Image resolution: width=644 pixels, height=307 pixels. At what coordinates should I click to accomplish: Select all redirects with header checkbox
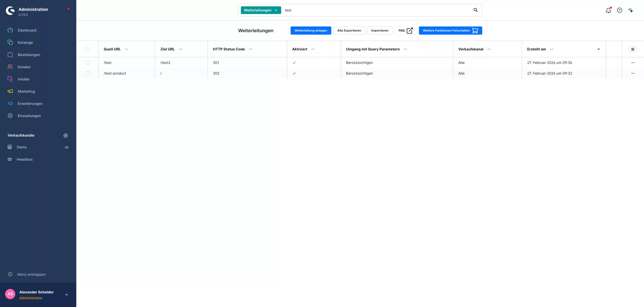(x=88, y=49)
